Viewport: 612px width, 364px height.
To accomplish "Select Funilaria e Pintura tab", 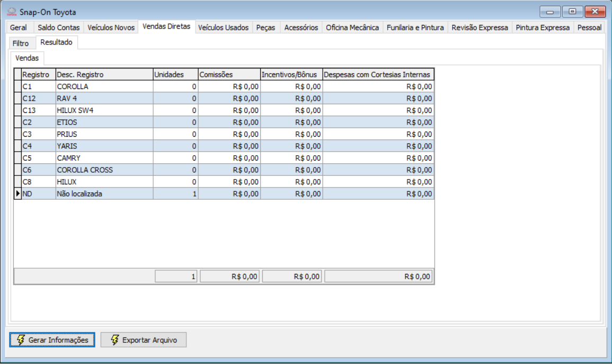I will [415, 28].
